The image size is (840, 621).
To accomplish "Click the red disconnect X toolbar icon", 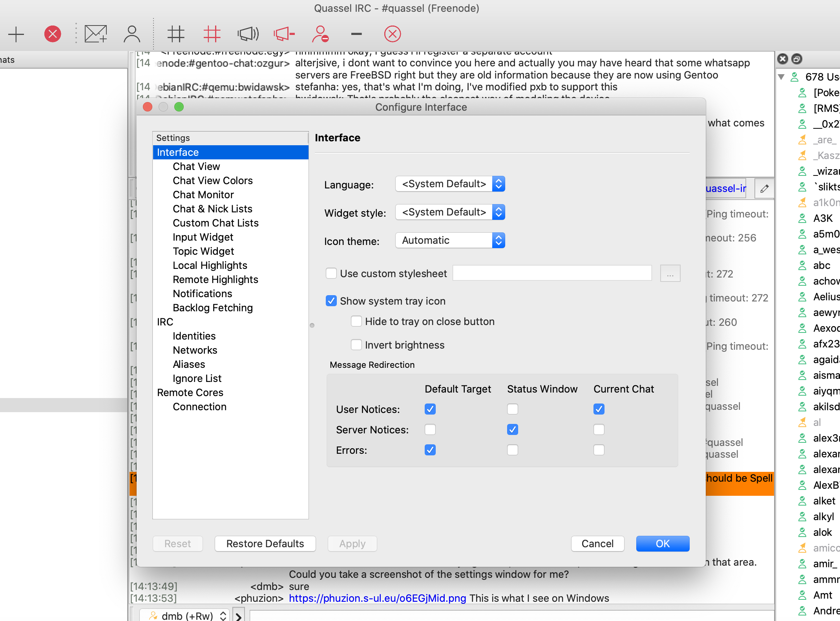I will 53,34.
